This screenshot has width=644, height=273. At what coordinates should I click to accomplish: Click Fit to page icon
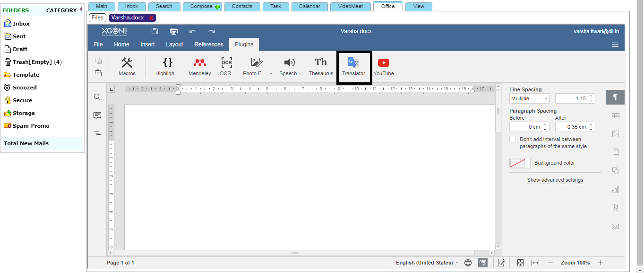click(x=520, y=263)
